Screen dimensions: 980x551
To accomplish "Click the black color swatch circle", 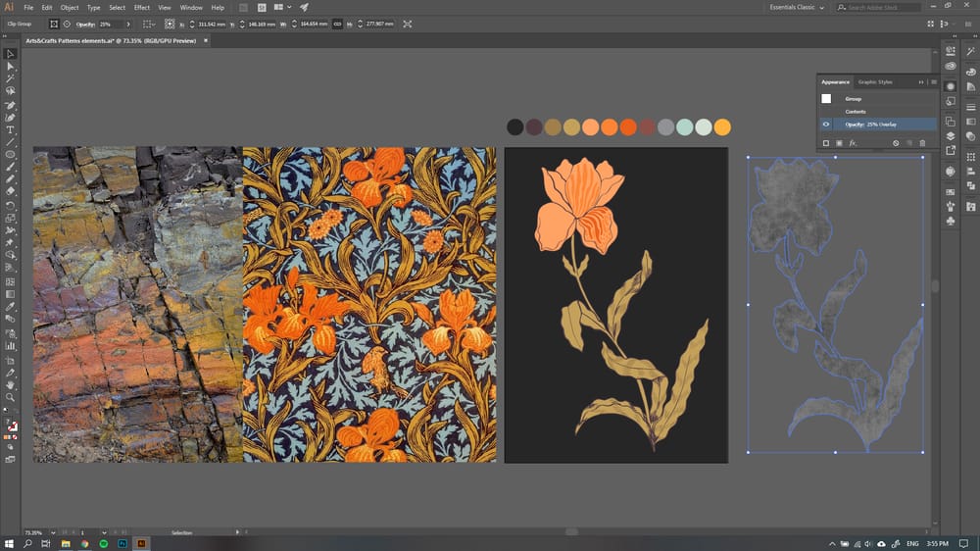I will (x=515, y=126).
